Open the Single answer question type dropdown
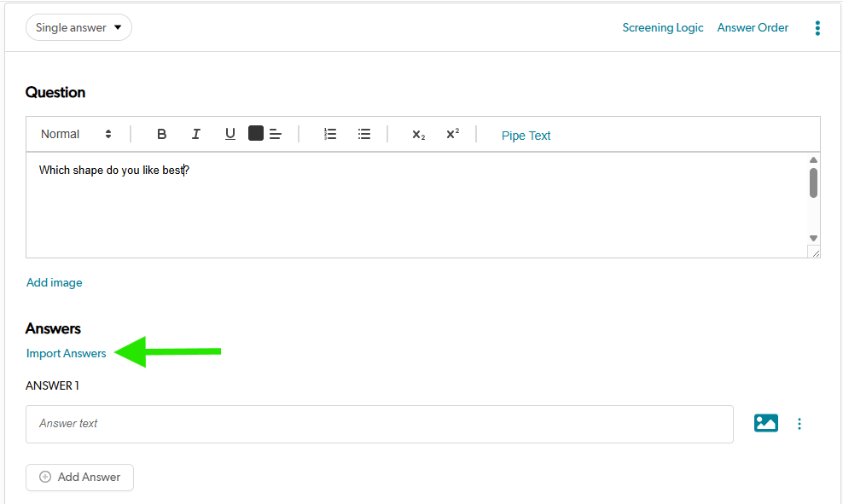Image resolution: width=843 pixels, height=504 pixels. click(x=78, y=27)
